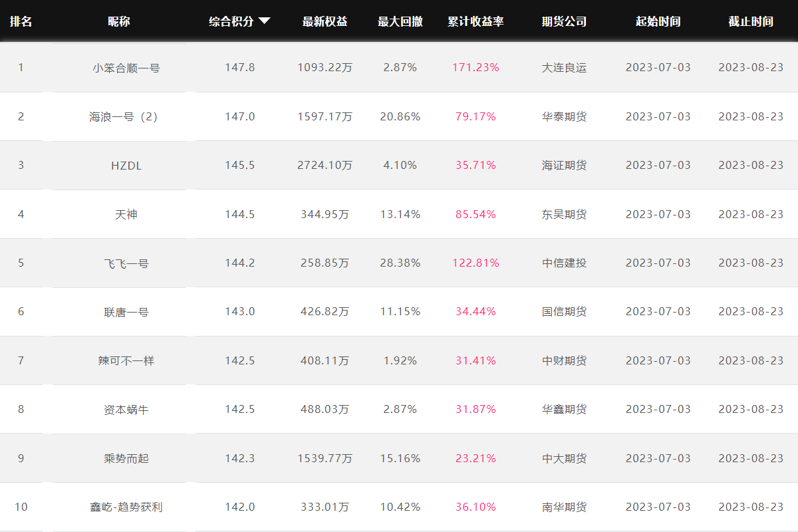Click the equity value 426.82万
Screen dimensions: 798x532
point(325,311)
